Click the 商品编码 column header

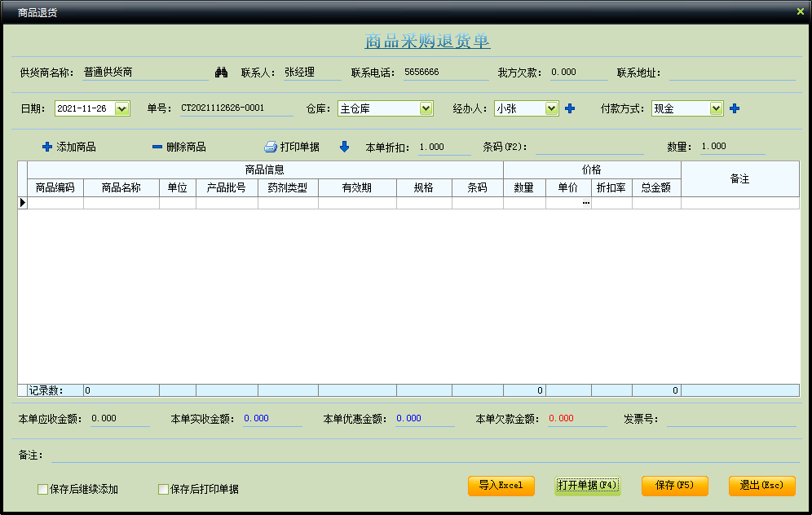coord(55,188)
